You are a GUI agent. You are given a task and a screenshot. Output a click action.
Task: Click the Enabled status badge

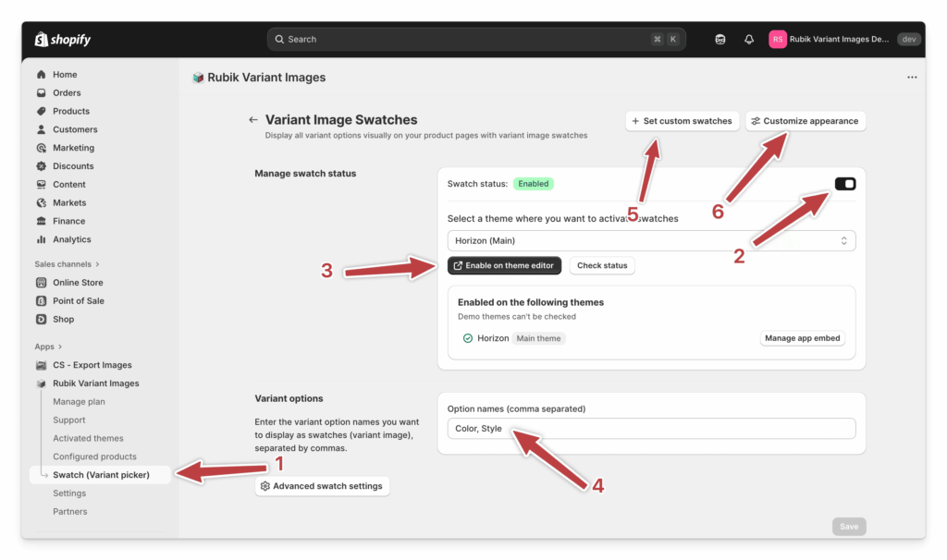click(x=534, y=184)
